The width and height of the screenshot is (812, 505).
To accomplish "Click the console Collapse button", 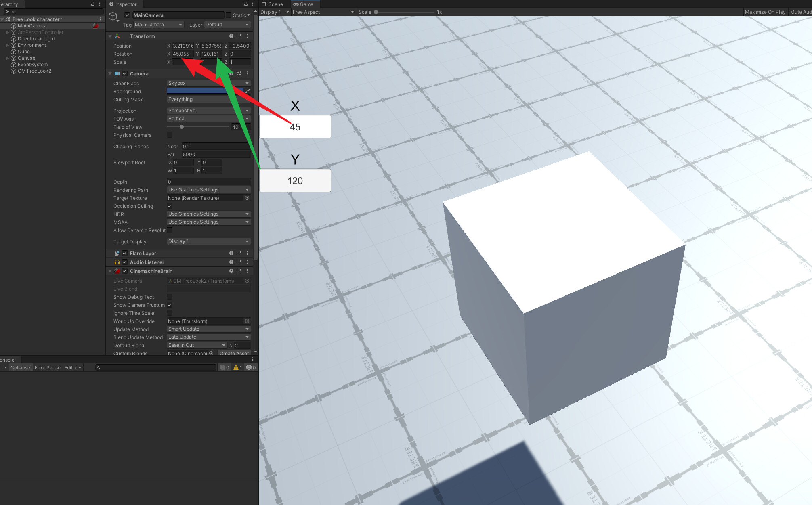I will tap(20, 367).
